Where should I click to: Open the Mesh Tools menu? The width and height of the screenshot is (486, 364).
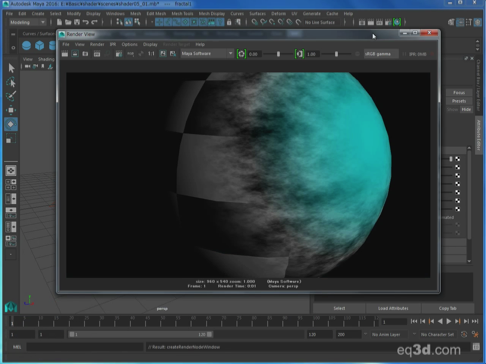coord(182,14)
